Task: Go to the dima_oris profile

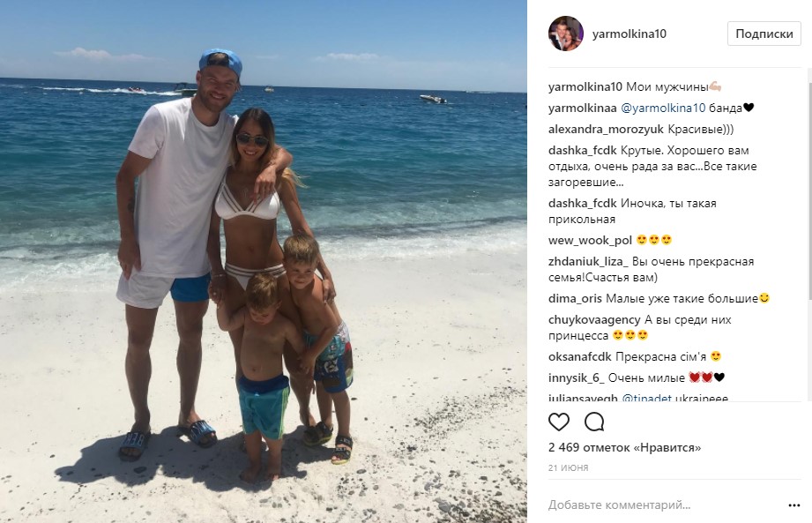Action: click(575, 298)
